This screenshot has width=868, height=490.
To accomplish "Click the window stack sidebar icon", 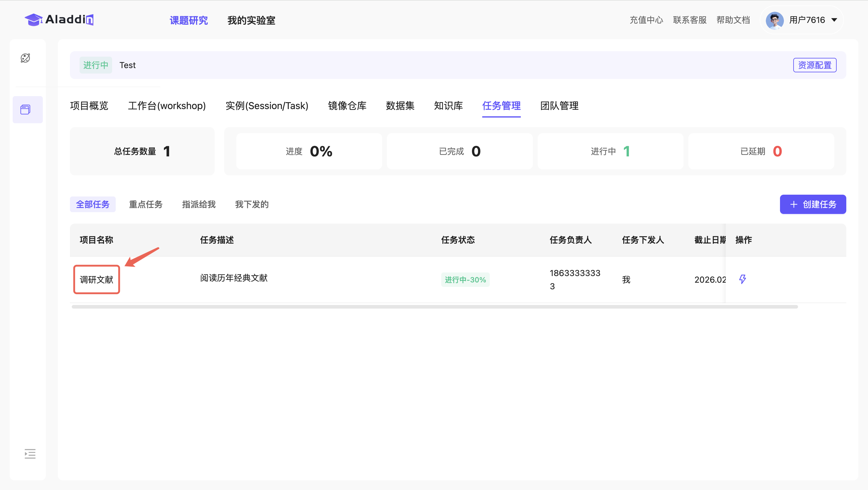I will (x=25, y=109).
